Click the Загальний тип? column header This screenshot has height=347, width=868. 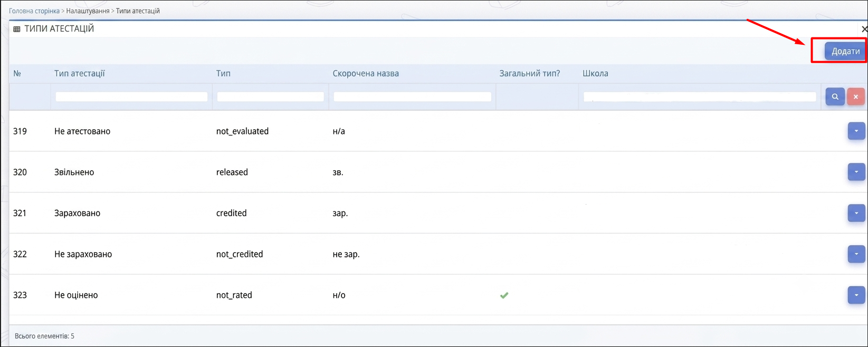[530, 73]
